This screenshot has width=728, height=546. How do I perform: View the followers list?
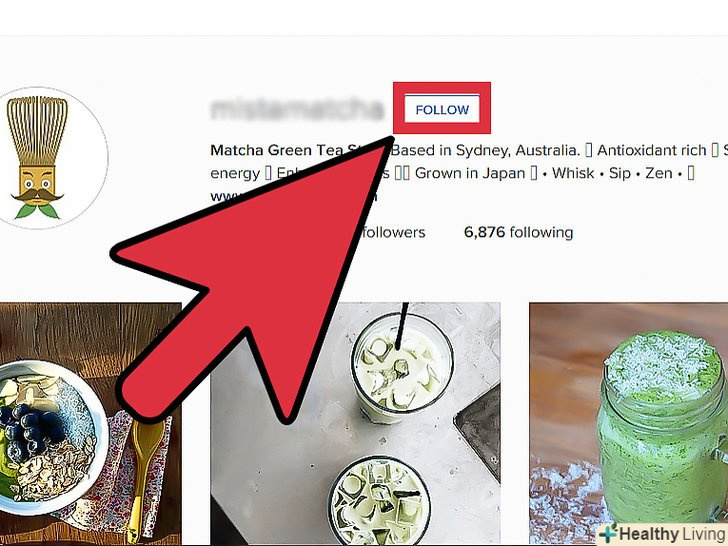coord(393,232)
